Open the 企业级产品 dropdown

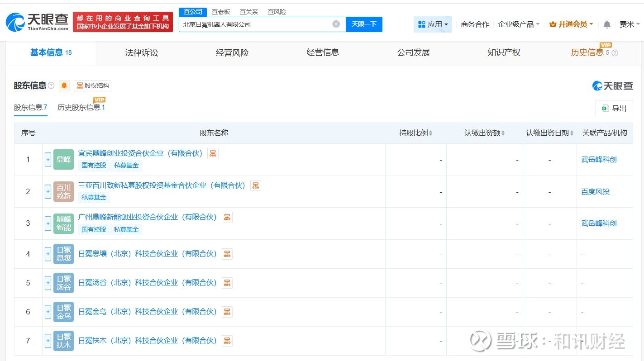pyautogui.click(x=519, y=24)
